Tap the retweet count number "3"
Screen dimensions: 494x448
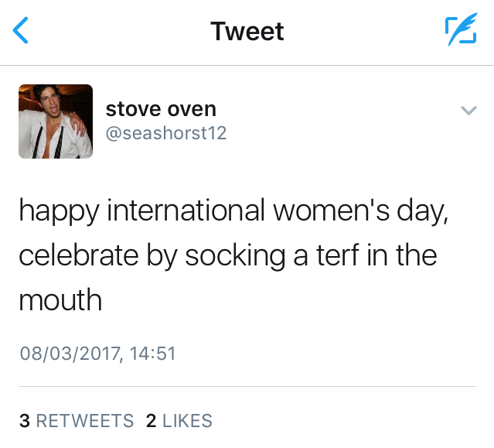click(x=25, y=421)
